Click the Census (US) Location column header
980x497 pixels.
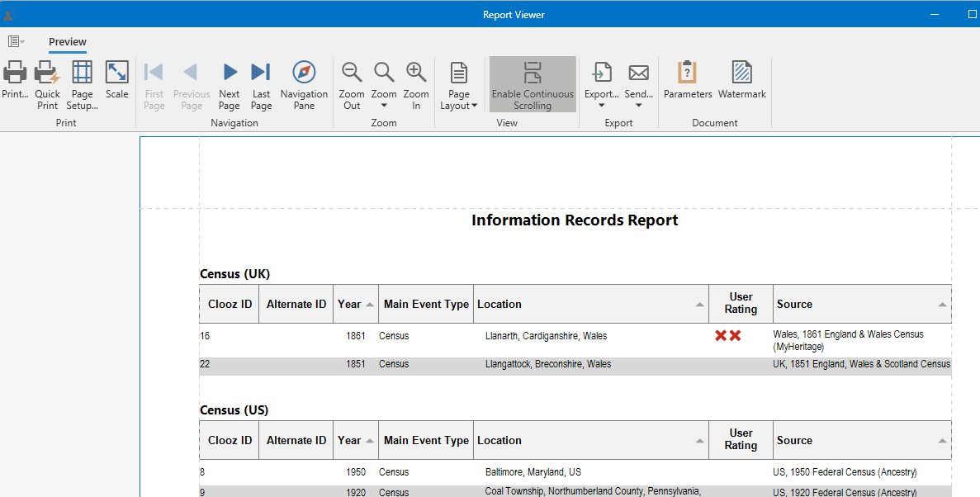click(590, 440)
